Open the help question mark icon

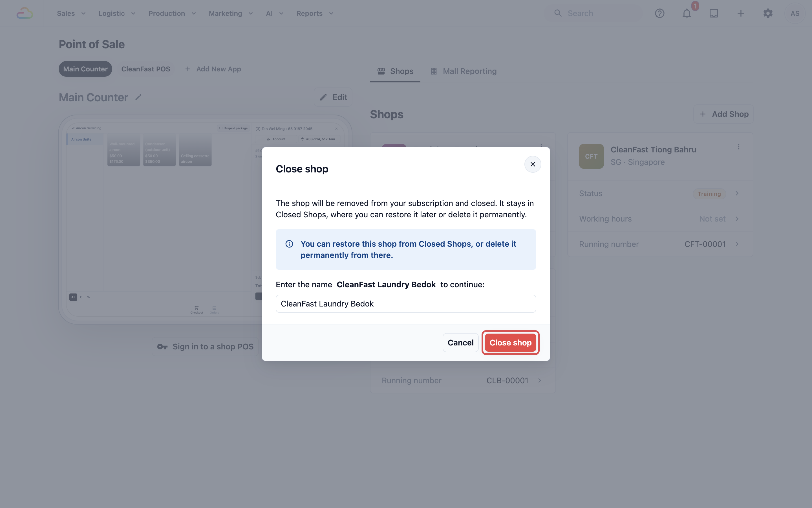[660, 14]
